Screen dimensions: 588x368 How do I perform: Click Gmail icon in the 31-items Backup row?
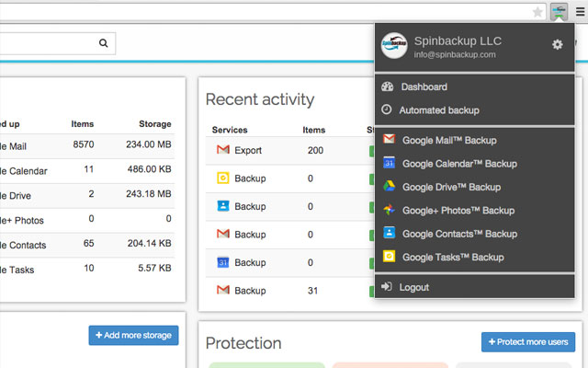pos(223,290)
